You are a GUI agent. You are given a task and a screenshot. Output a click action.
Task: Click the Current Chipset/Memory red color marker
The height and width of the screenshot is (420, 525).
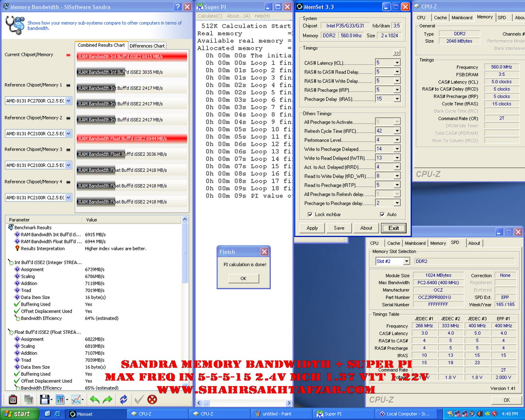pyautogui.click(x=68, y=55)
